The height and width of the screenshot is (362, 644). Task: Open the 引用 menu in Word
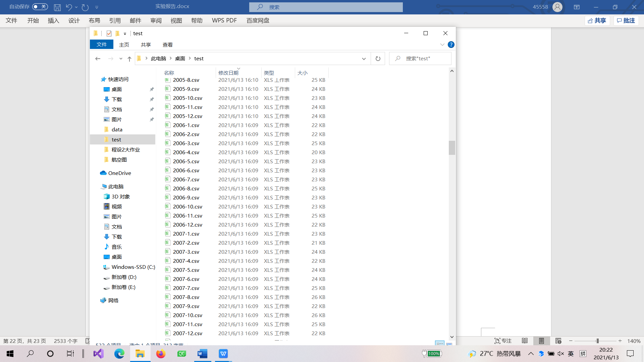coord(115,20)
